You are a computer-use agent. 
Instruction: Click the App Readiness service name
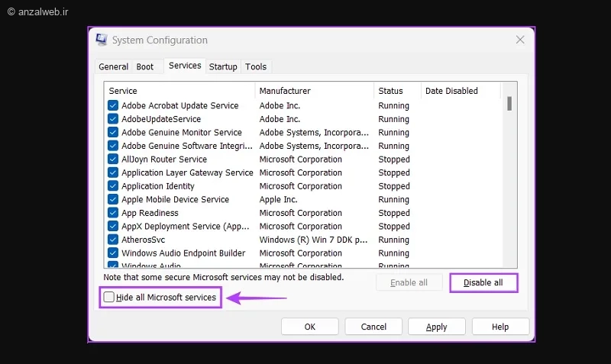(x=150, y=213)
